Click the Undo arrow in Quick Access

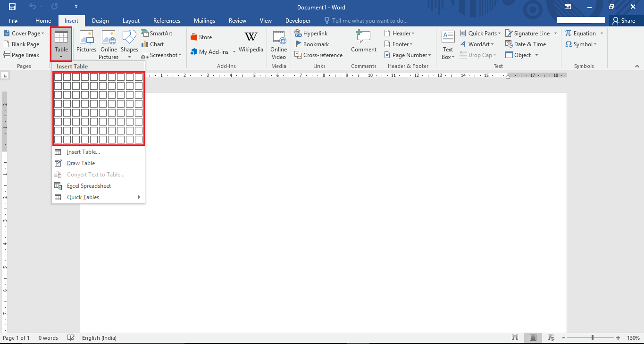[32, 7]
